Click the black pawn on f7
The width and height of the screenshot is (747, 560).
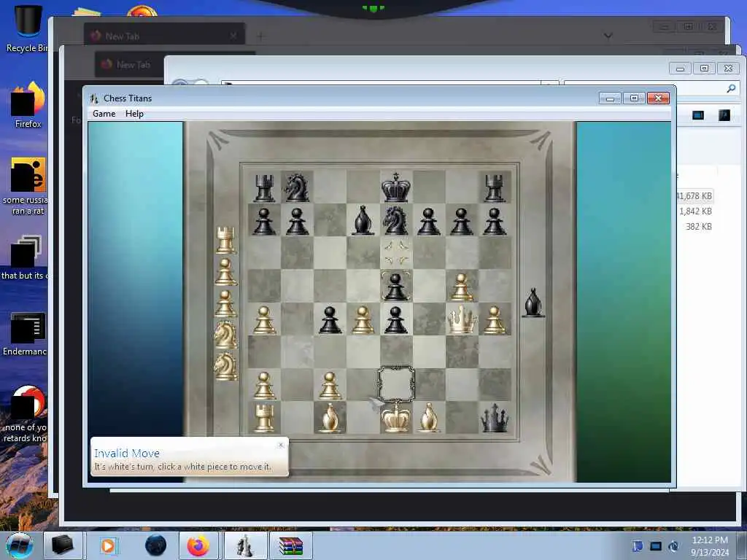[429, 221]
